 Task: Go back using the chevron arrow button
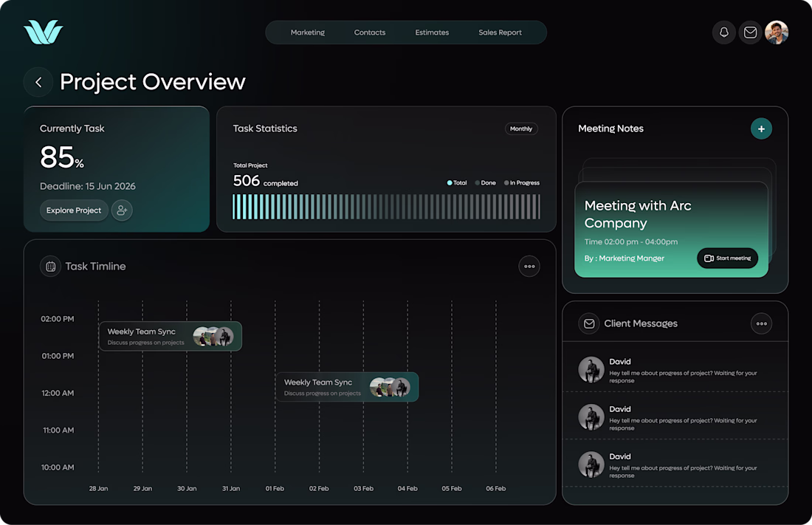tap(38, 82)
